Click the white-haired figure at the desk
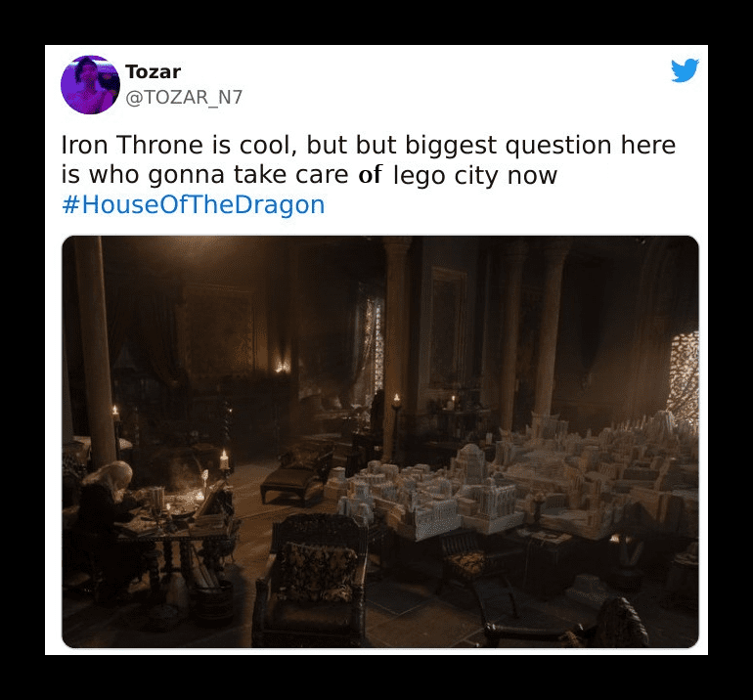Screen dimensions: 753x700 coord(108,506)
